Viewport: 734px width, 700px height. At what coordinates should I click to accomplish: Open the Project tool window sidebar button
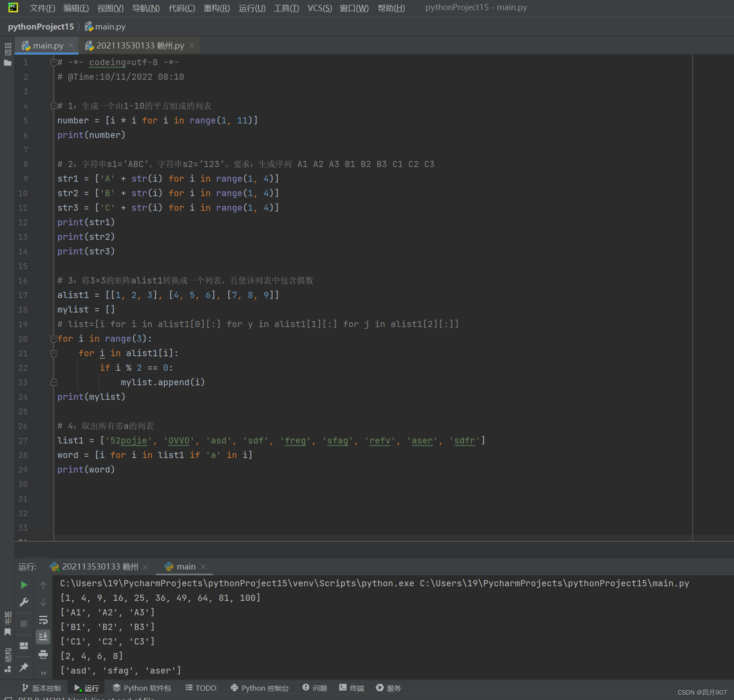7,54
